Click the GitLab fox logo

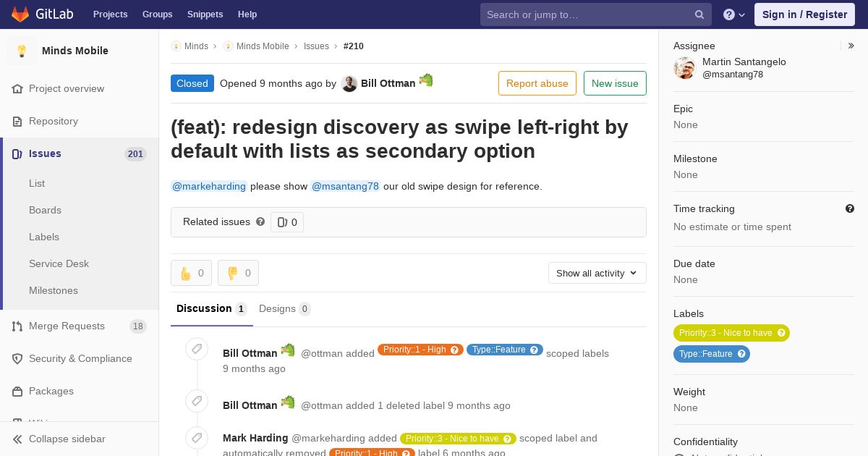(x=20, y=14)
